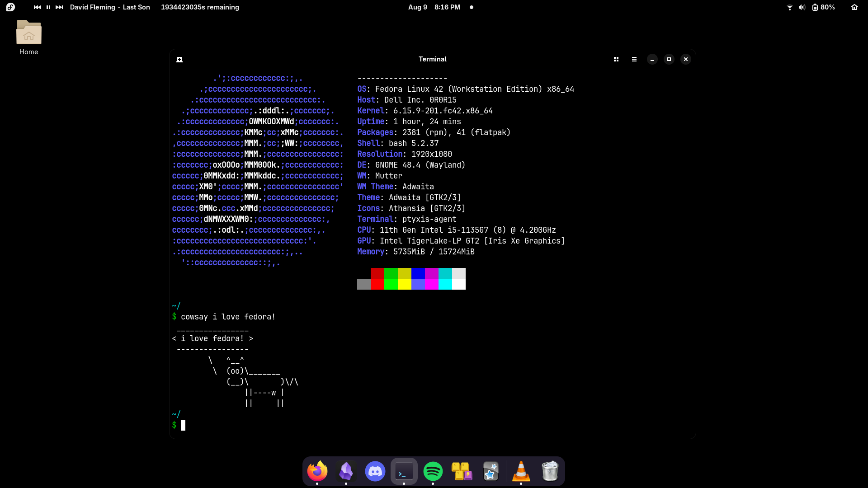
Task: Open the Trash from the dock
Action: (x=550, y=471)
